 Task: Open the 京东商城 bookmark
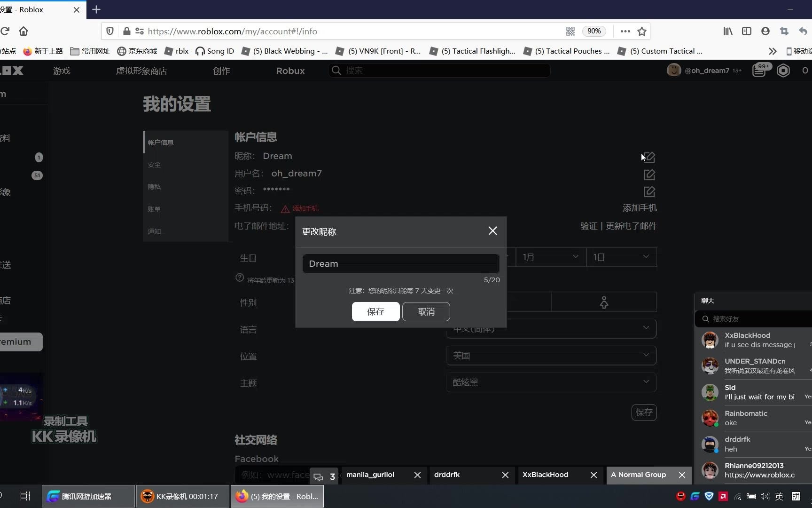click(x=137, y=51)
